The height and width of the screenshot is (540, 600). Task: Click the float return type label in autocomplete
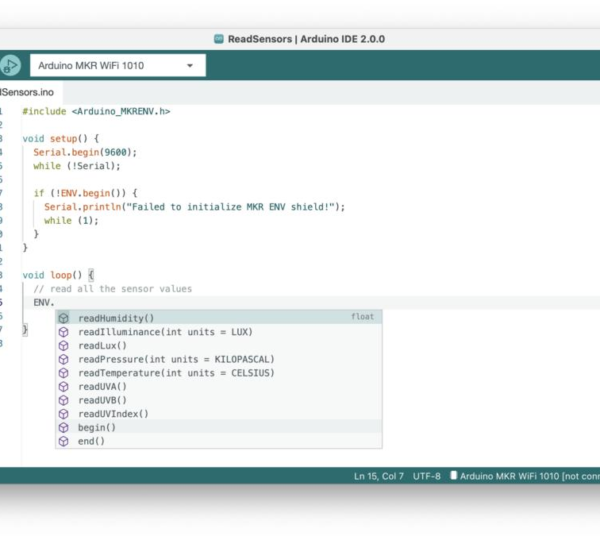[x=362, y=316]
